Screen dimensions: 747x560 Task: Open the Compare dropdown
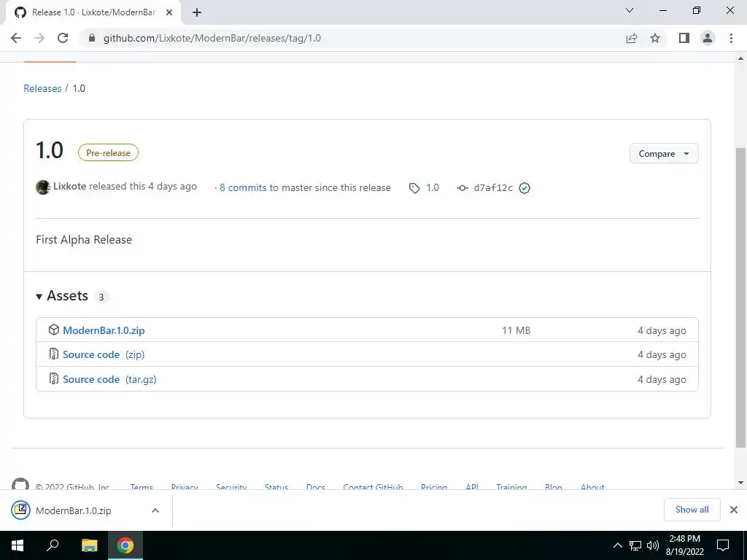click(x=664, y=153)
